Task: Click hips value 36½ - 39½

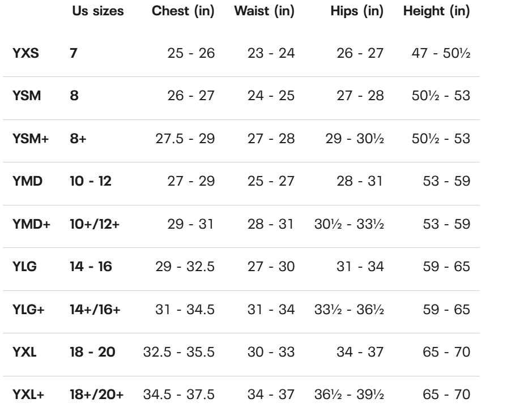Action: coord(349,395)
